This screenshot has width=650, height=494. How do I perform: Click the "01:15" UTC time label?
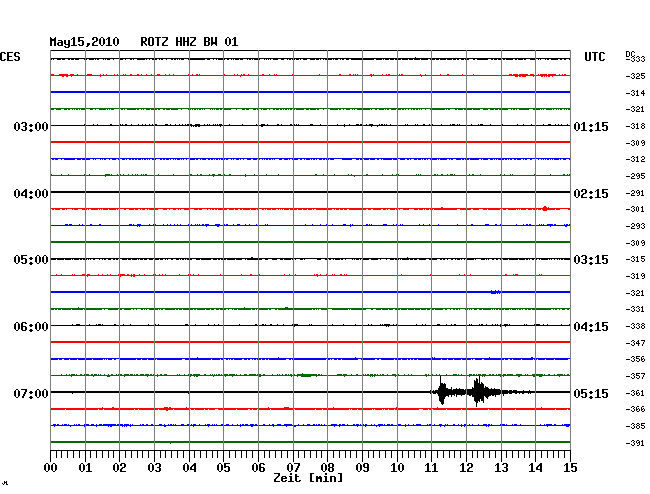(591, 126)
